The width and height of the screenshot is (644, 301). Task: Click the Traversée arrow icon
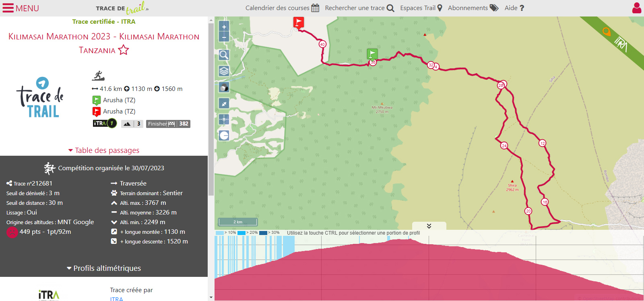click(114, 183)
